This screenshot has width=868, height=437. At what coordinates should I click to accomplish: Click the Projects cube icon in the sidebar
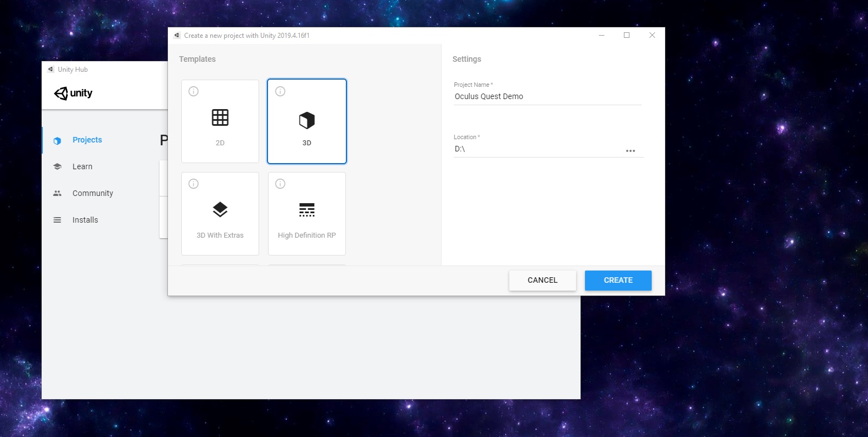[x=57, y=140]
